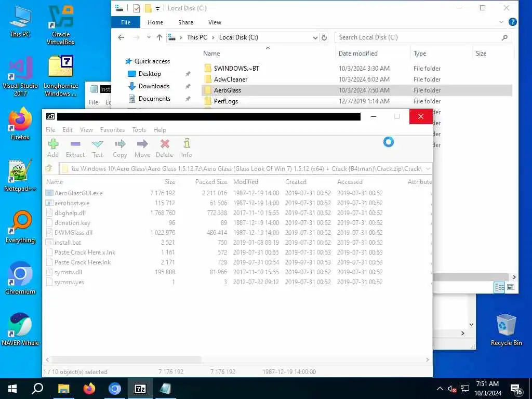Open Explorer help question mark icon
Image resolution: width=532 pixels, height=399 pixels.
click(513, 22)
